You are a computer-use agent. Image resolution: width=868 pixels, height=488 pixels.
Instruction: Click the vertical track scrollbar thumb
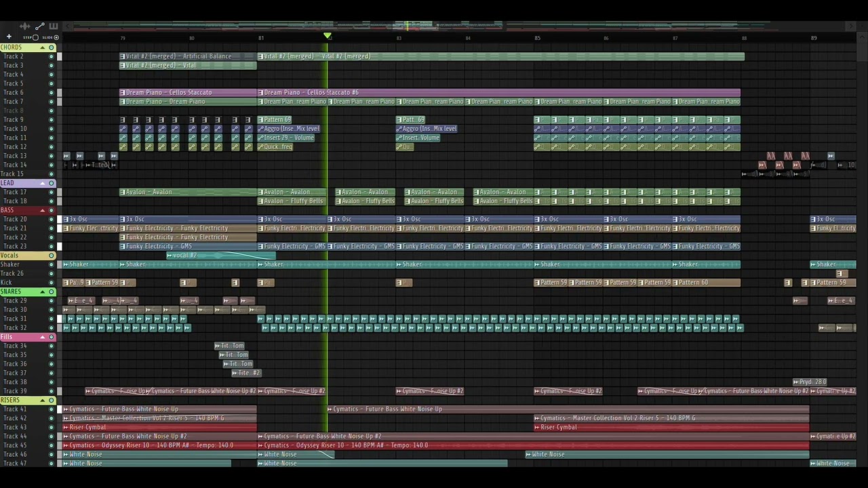[863, 53]
